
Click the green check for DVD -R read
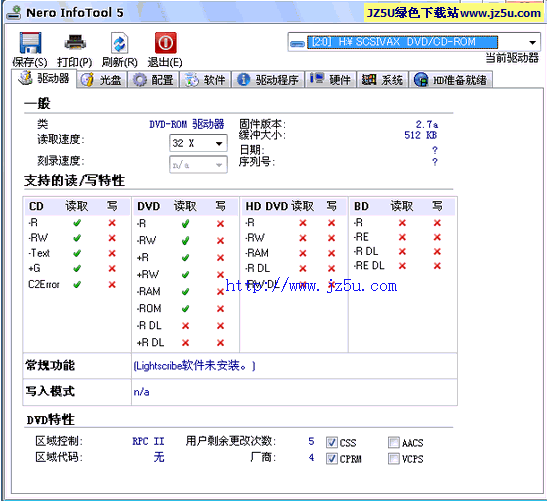(x=186, y=224)
